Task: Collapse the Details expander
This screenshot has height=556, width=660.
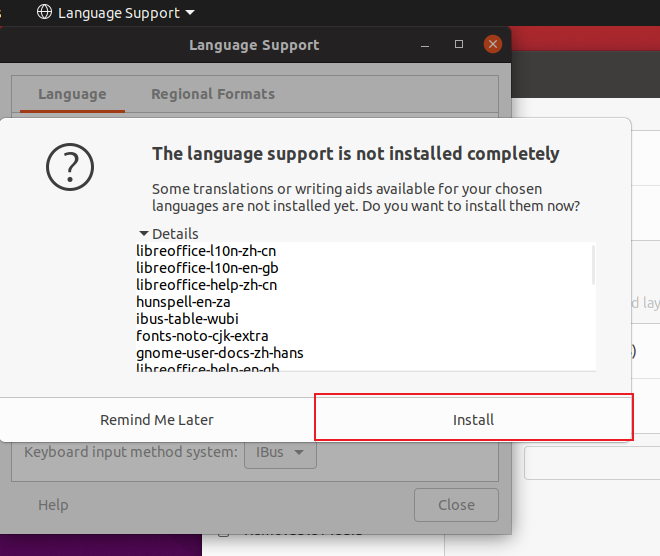Action: tap(145, 233)
